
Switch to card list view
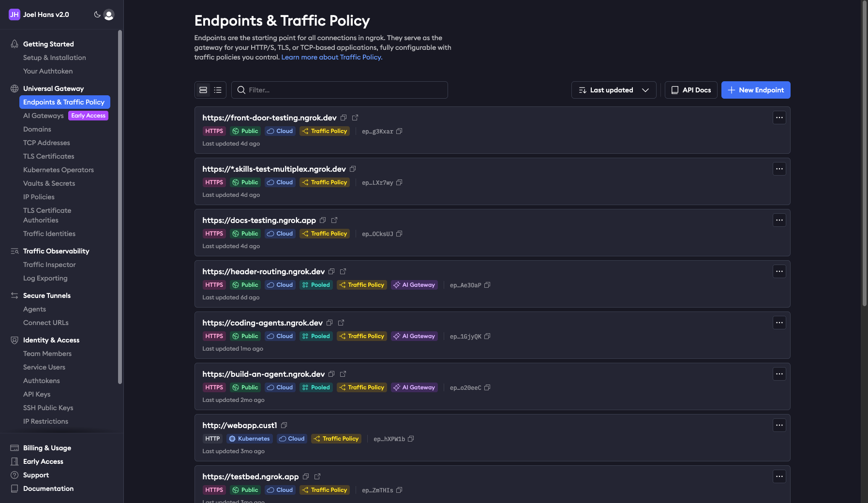(203, 90)
